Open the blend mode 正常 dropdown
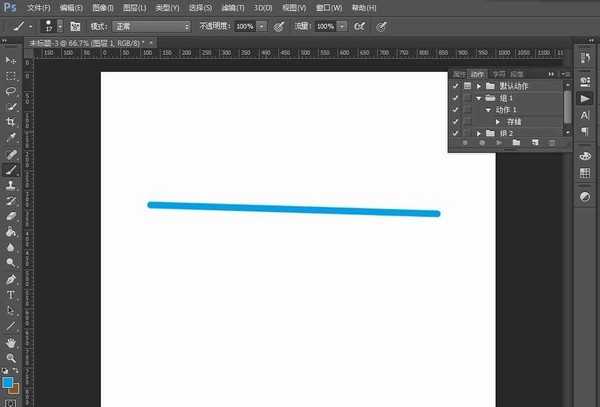 click(x=152, y=26)
